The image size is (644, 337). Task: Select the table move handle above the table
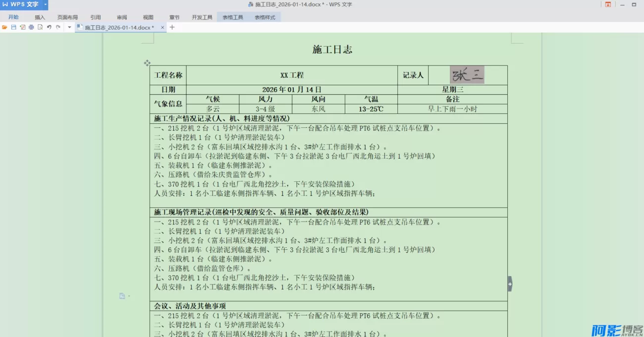click(x=147, y=63)
